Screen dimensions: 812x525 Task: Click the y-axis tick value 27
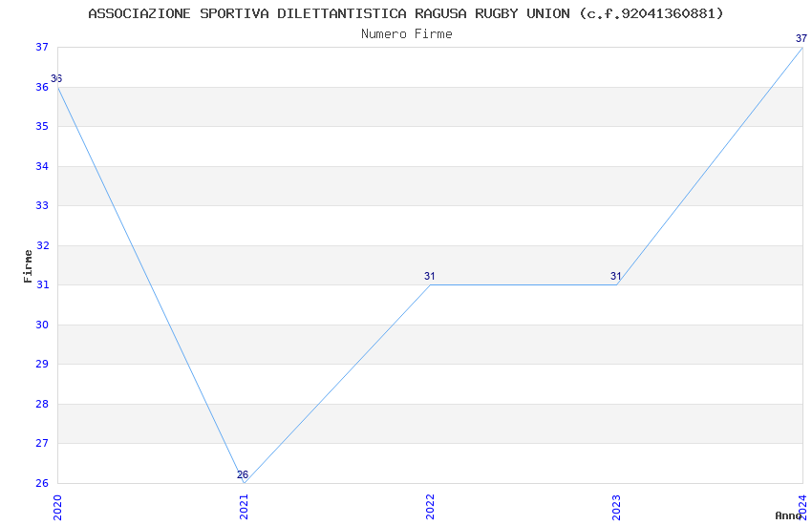pos(42,444)
